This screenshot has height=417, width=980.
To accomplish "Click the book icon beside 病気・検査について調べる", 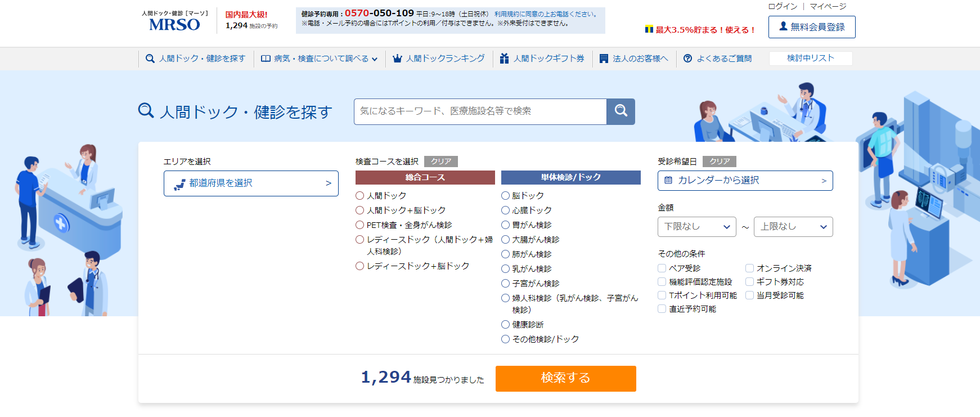I will pos(266,59).
